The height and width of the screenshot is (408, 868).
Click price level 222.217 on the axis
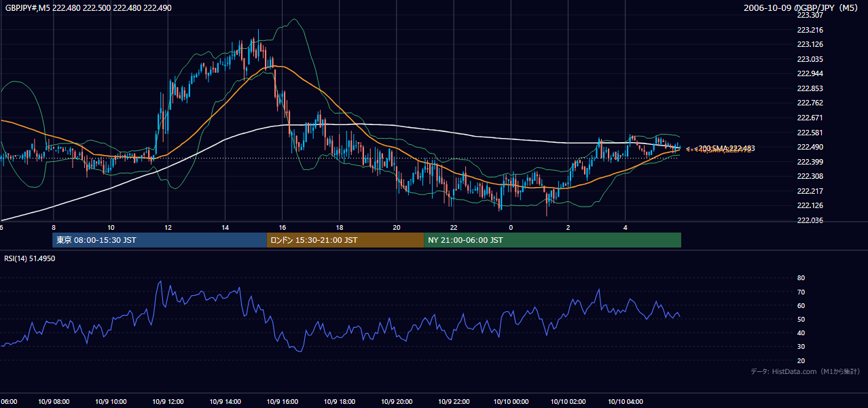point(810,191)
